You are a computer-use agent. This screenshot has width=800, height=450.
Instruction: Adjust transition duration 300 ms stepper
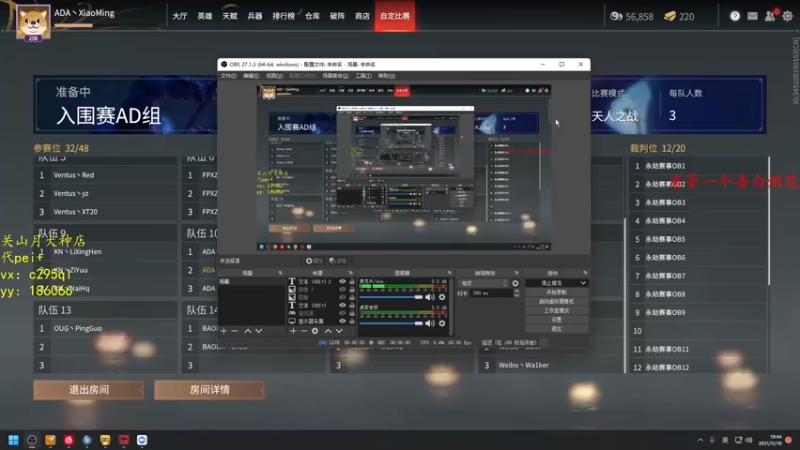[517, 293]
